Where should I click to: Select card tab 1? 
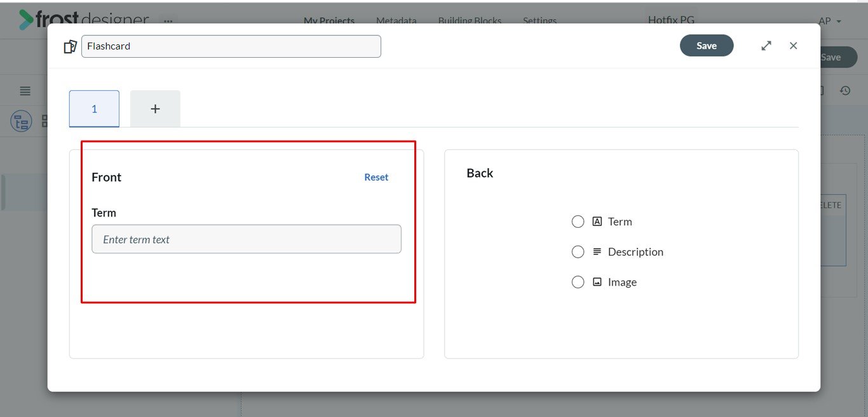(x=94, y=109)
